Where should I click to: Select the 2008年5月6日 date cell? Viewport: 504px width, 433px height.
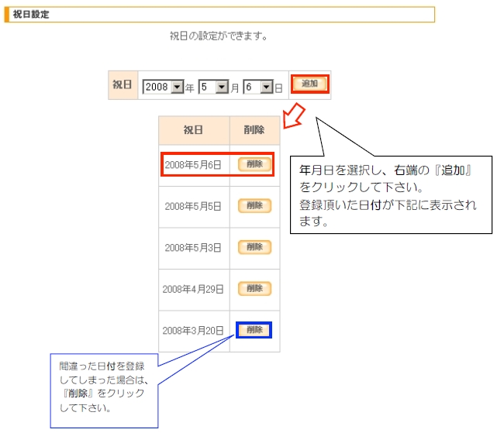(193, 165)
